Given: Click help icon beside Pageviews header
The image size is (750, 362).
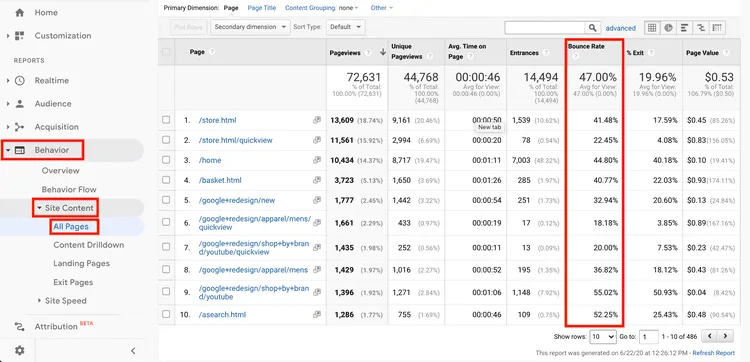Looking at the screenshot, I should click(368, 53).
